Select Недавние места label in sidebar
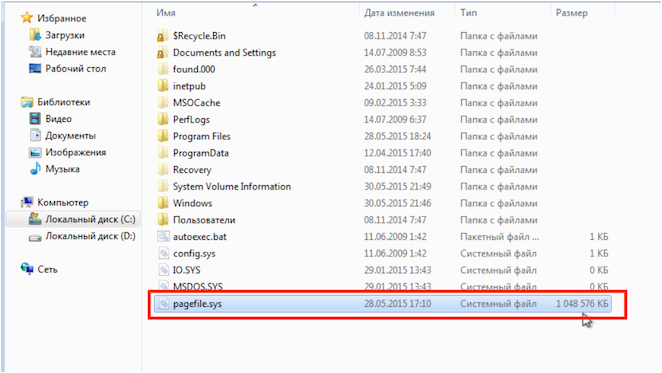This screenshot has height=373, width=662. point(80,52)
